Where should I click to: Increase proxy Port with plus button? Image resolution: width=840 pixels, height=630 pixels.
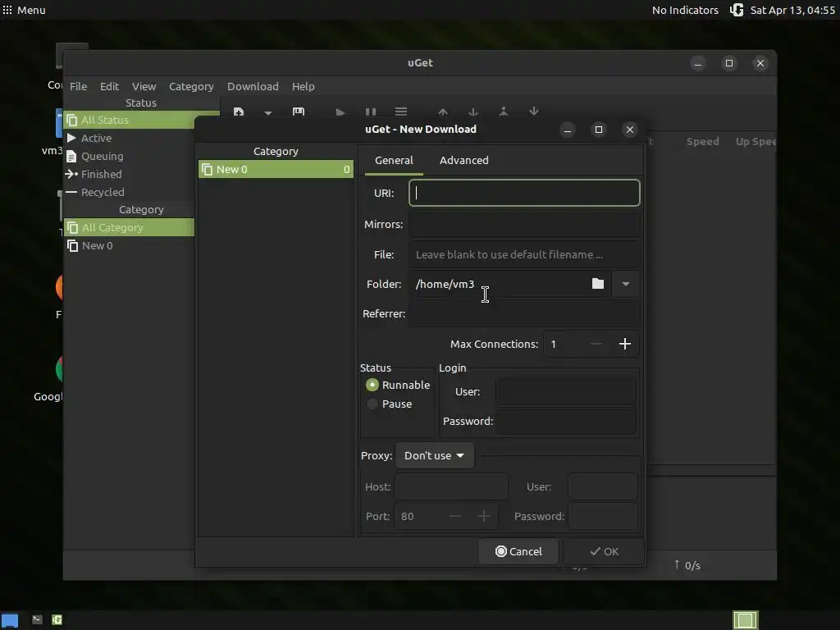(484, 516)
